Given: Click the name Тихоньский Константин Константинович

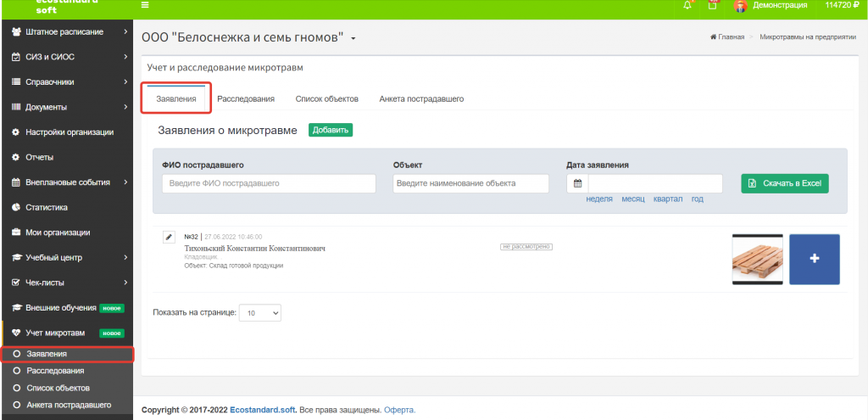Looking at the screenshot, I should 254,249.
